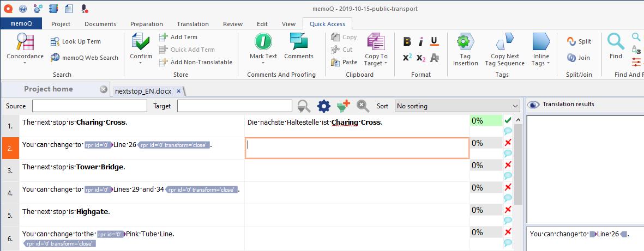Expand the Confirm dropdown arrow
Screen dimensions: 644x251
pyautogui.click(x=141, y=63)
